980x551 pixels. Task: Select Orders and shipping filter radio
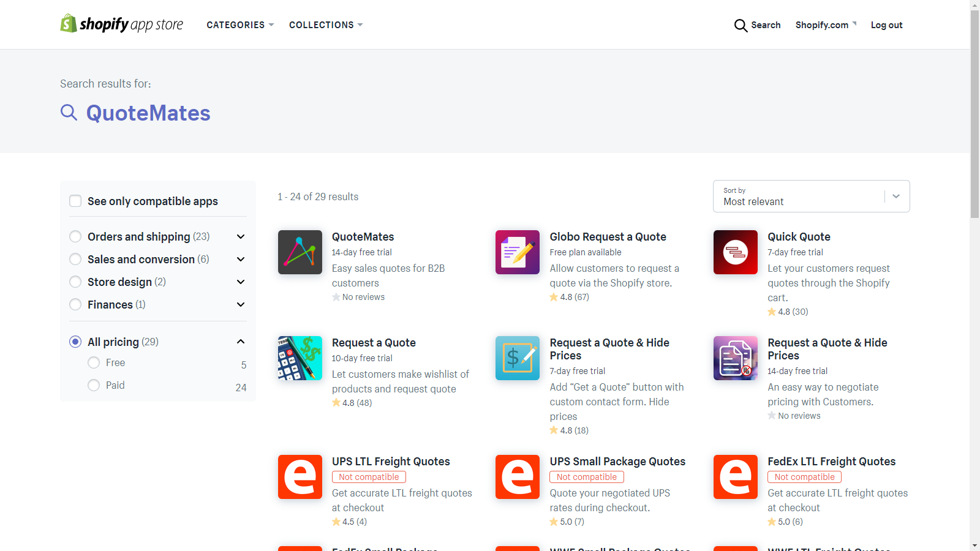pos(75,236)
